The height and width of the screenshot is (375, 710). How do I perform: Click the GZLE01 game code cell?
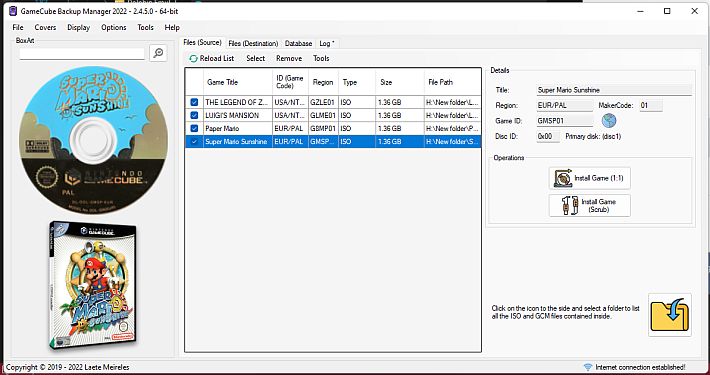tap(323, 102)
